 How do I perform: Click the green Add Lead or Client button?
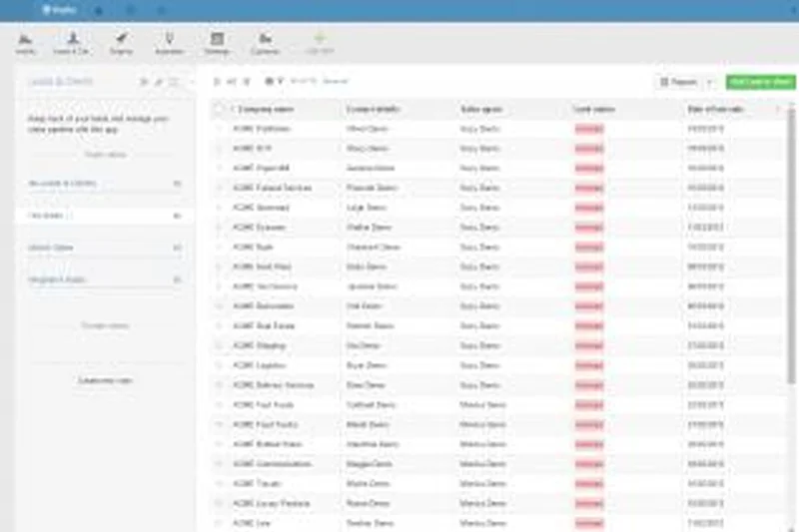point(760,82)
